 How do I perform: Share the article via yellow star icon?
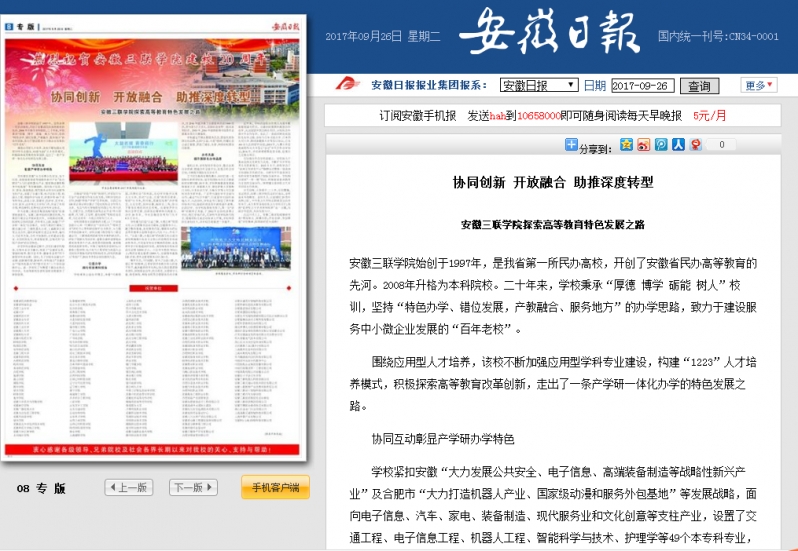coord(626,145)
